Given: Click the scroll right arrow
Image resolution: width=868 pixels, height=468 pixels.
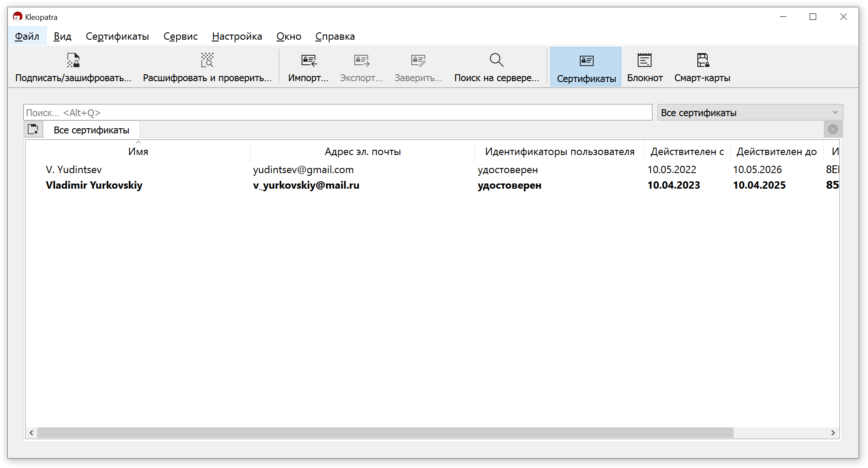Looking at the screenshot, I should [833, 433].
